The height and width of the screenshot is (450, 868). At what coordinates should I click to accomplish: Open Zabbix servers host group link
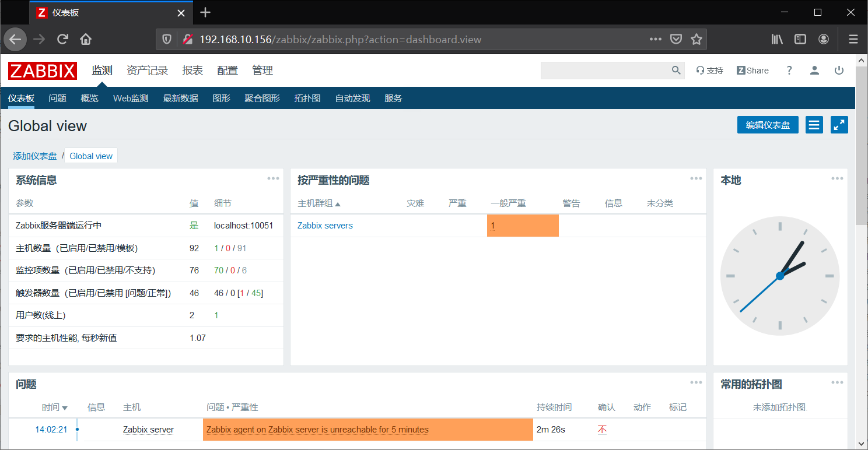click(325, 226)
